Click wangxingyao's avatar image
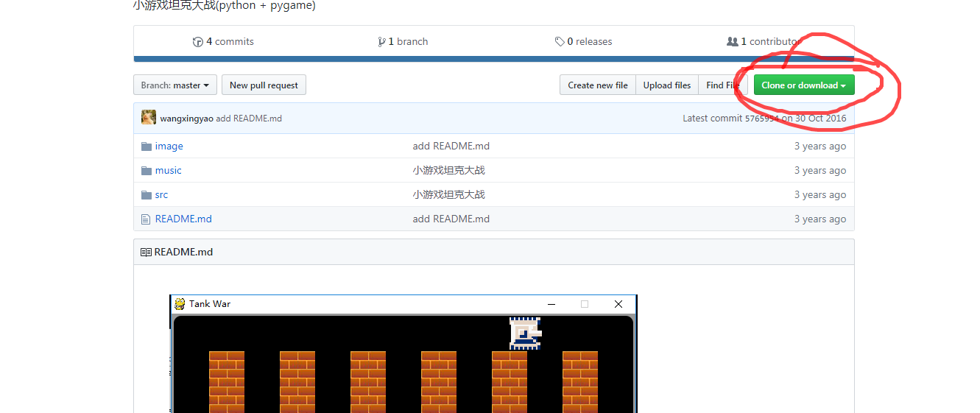 click(149, 118)
